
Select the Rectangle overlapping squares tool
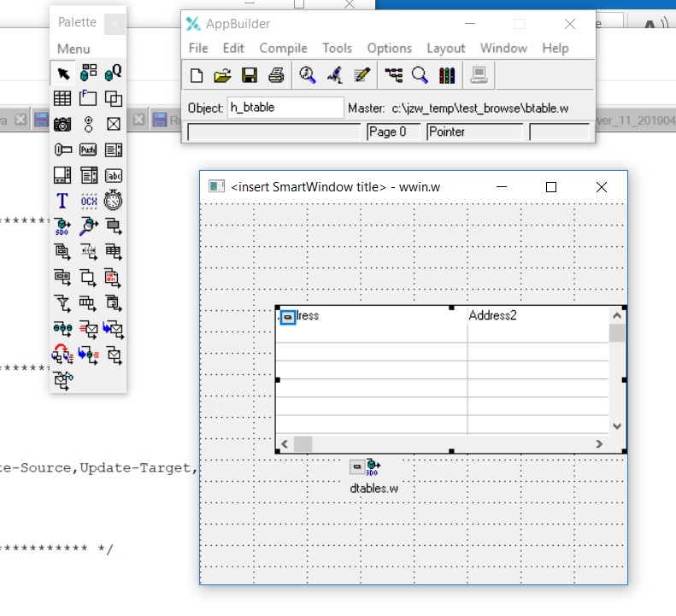[114, 98]
